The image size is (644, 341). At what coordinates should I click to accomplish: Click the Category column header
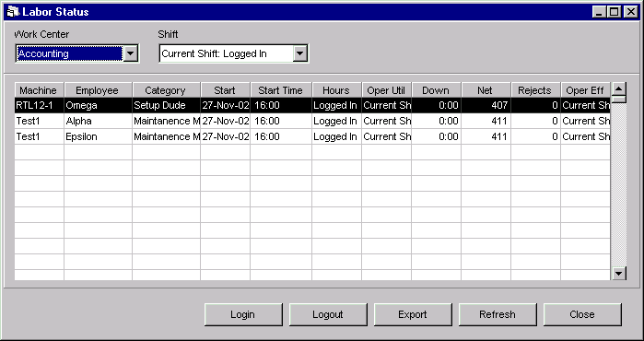click(166, 90)
